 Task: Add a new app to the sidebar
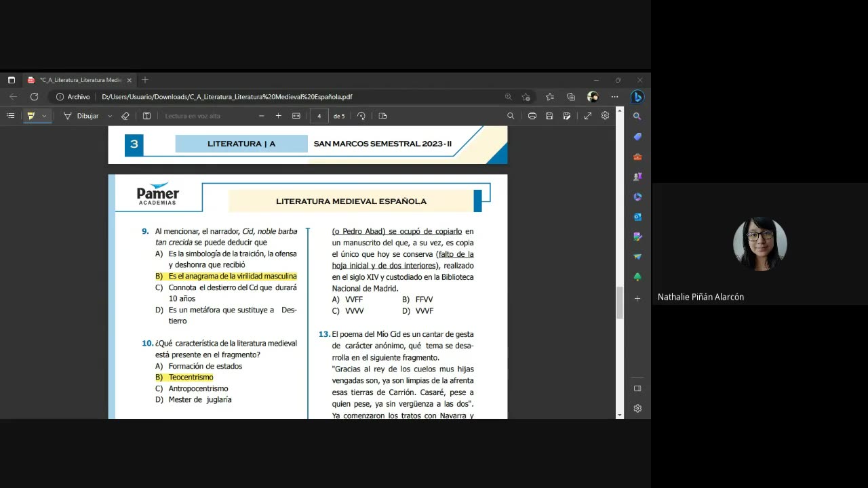637,298
